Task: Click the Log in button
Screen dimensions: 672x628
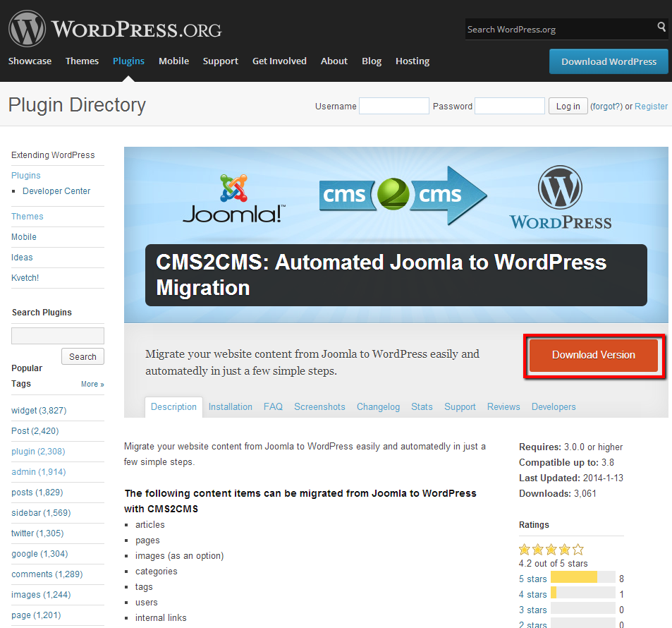Action: point(568,106)
